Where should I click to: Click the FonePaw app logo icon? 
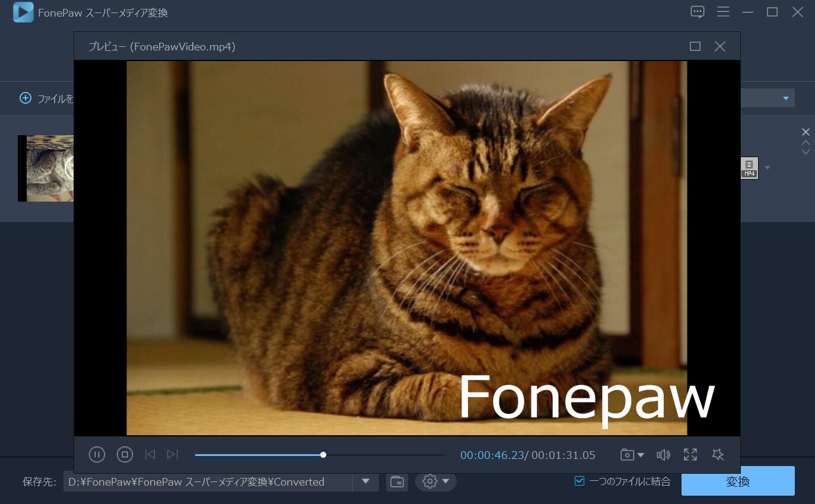pos(23,12)
